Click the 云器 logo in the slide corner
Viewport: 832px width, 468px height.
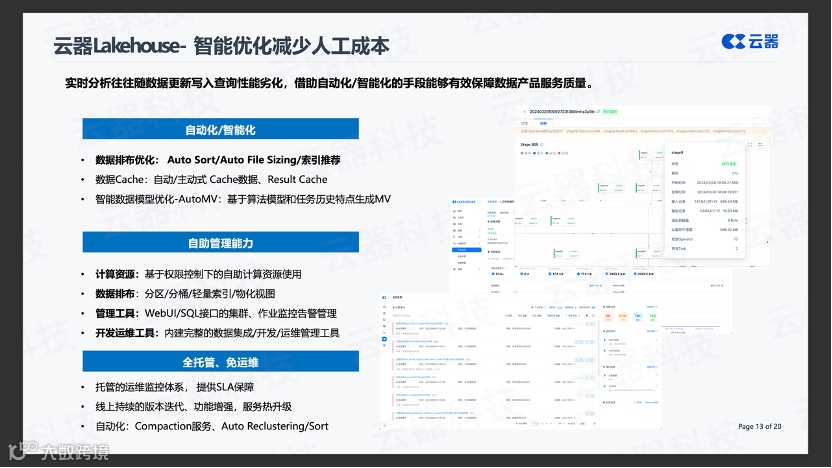[750, 41]
